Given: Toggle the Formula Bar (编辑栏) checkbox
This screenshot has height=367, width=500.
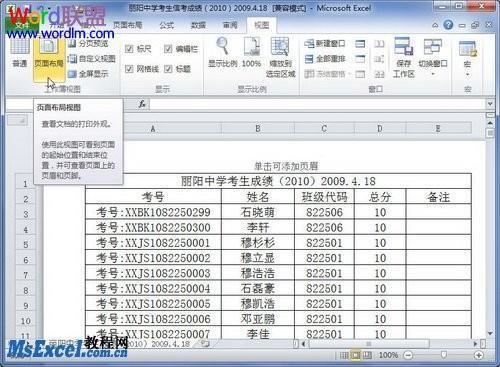Looking at the screenshot, I should pos(181,49).
